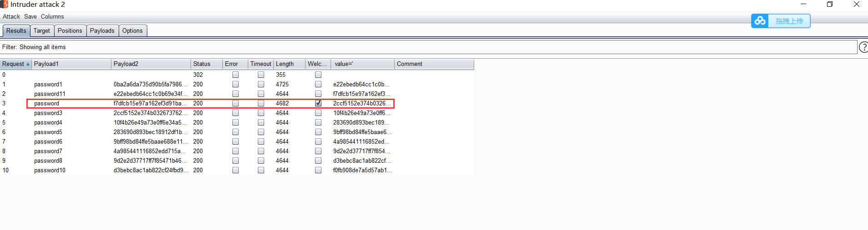Click Payload2 cell starting 0ba2a6da735d
Viewport: 868px width, 230px height.
[151, 84]
